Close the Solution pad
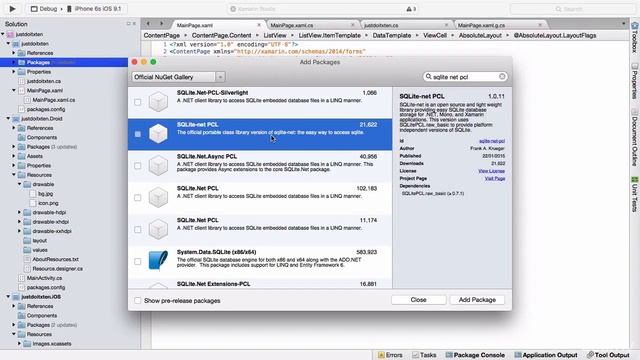Screen dimensions: 640x360 tap(134, 24)
